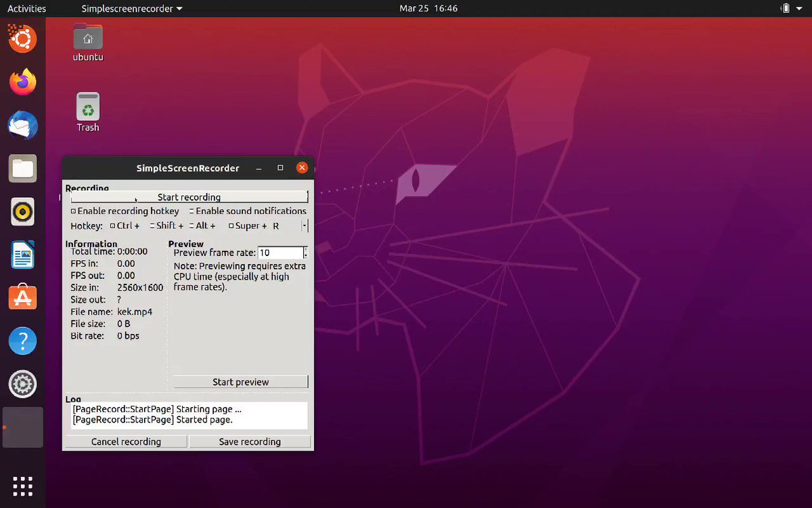Screen dimensions: 812x508
Task: Launch Rhythmbox from the dock
Action: [x=22, y=212]
